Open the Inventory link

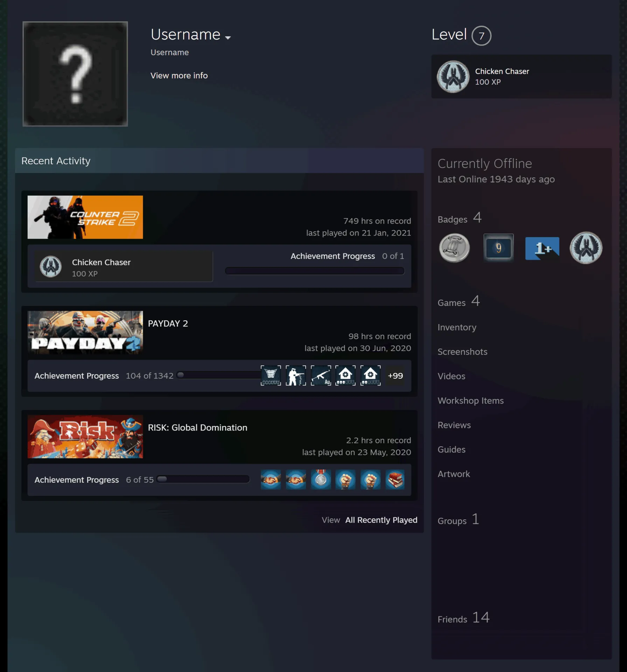coord(457,327)
